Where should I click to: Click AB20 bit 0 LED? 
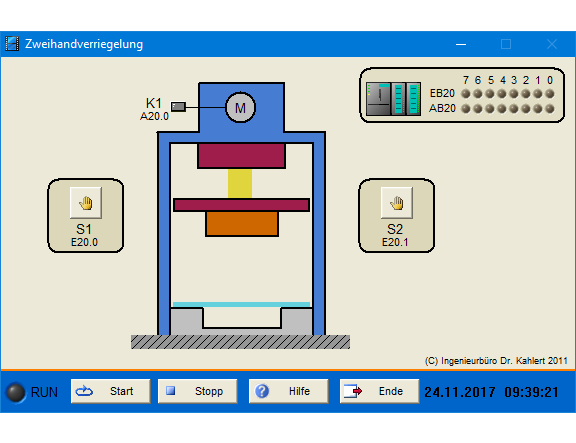tap(550, 109)
